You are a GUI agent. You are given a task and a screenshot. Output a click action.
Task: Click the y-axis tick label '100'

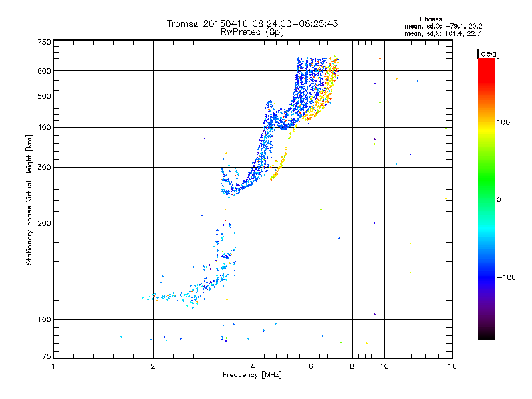coord(44,320)
